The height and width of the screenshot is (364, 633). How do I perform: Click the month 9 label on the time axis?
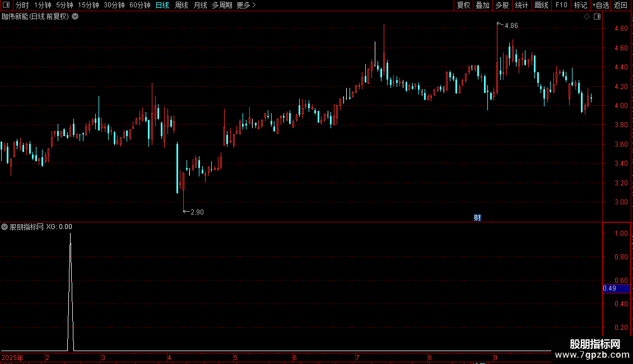pos(495,358)
